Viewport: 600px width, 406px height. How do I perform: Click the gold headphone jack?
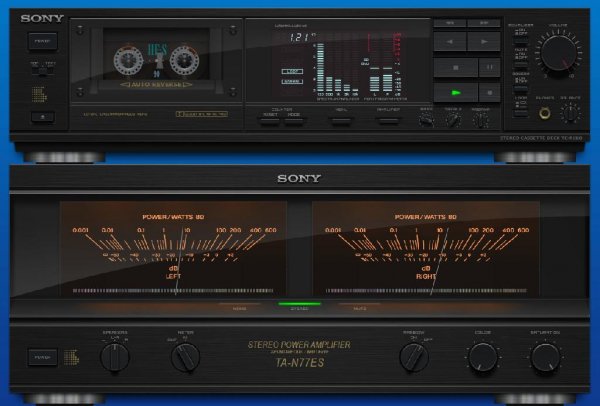click(x=545, y=113)
